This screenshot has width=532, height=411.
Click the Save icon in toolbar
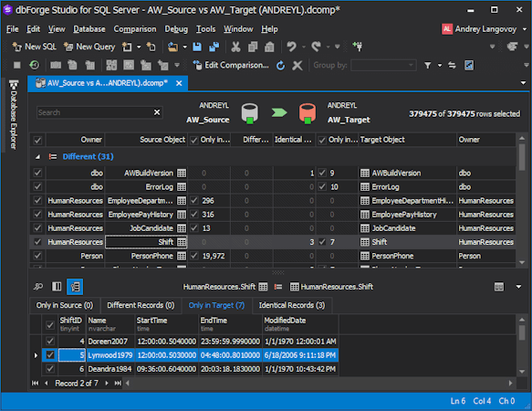coord(197,47)
